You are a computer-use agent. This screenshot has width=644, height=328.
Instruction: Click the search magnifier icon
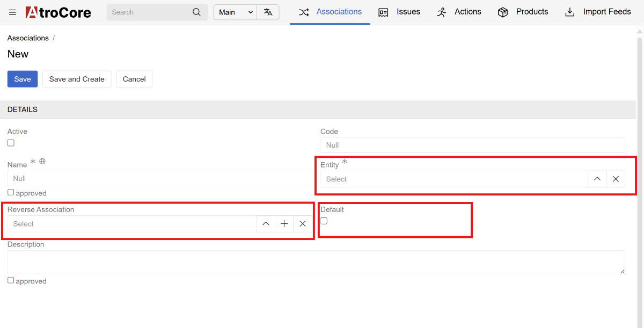[196, 12]
